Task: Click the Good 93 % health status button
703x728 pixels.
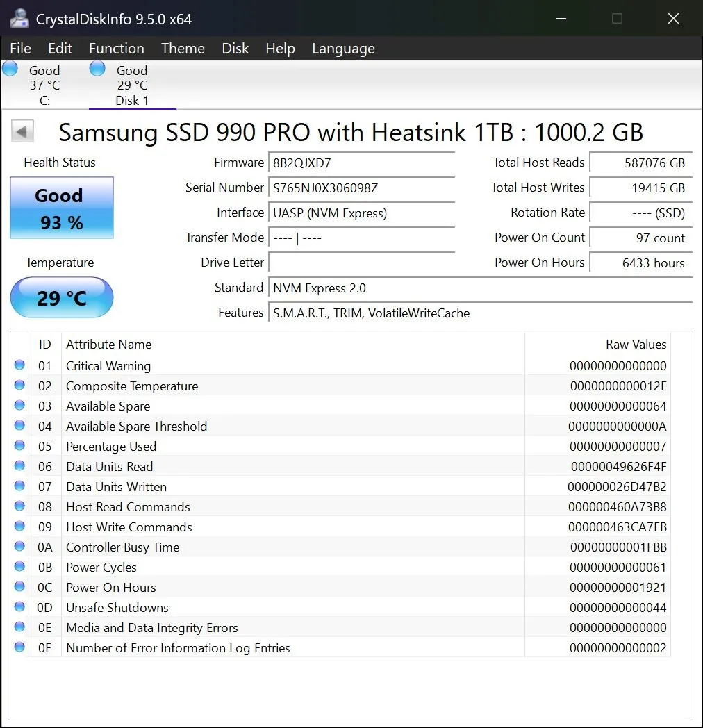Action: click(62, 208)
